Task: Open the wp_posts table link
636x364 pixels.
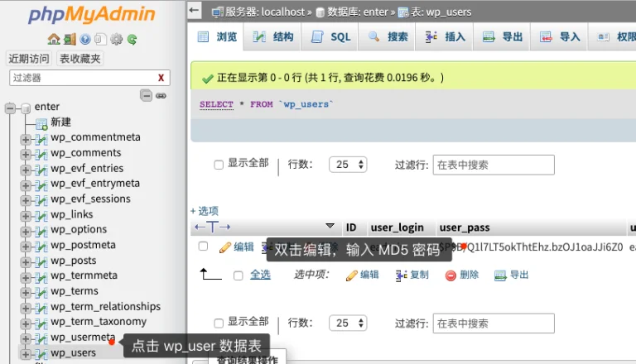Action: pyautogui.click(x=73, y=261)
